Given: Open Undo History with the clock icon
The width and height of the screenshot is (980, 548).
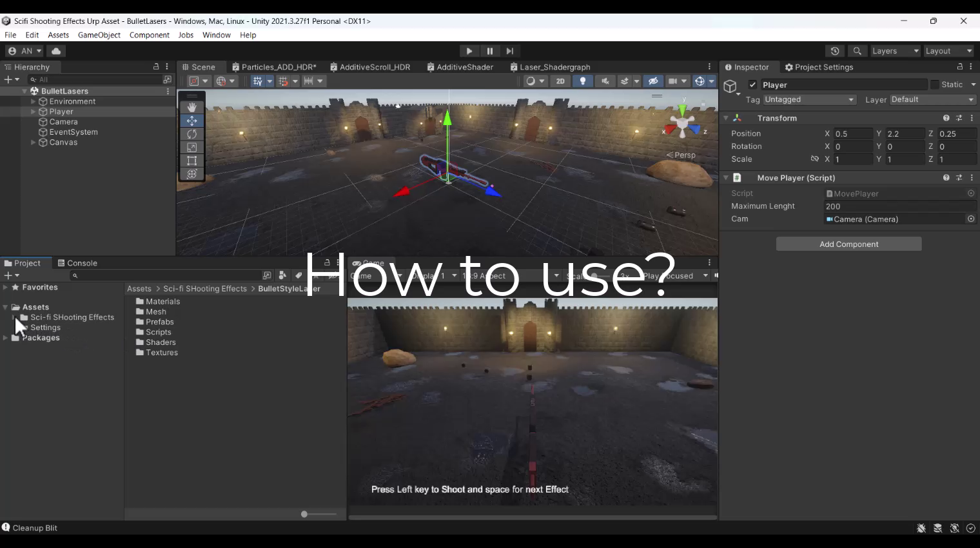Looking at the screenshot, I should tap(835, 51).
